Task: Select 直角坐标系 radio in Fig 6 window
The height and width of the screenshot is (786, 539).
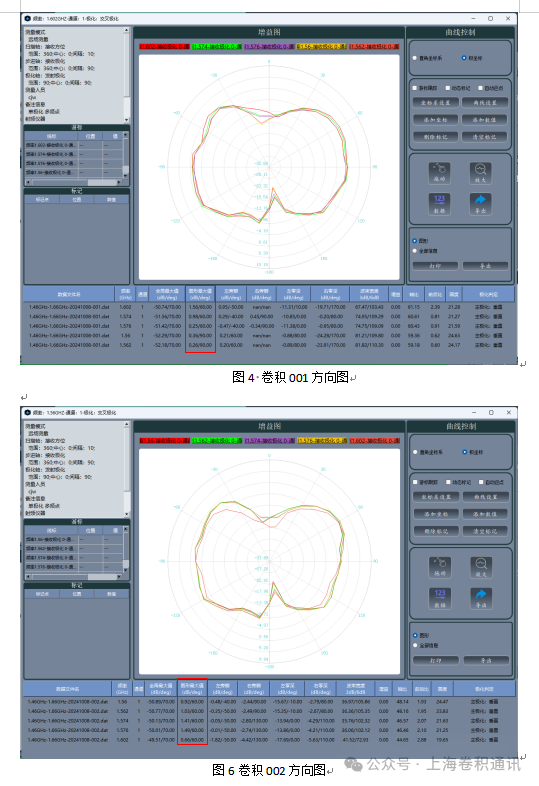Action: pos(415,452)
